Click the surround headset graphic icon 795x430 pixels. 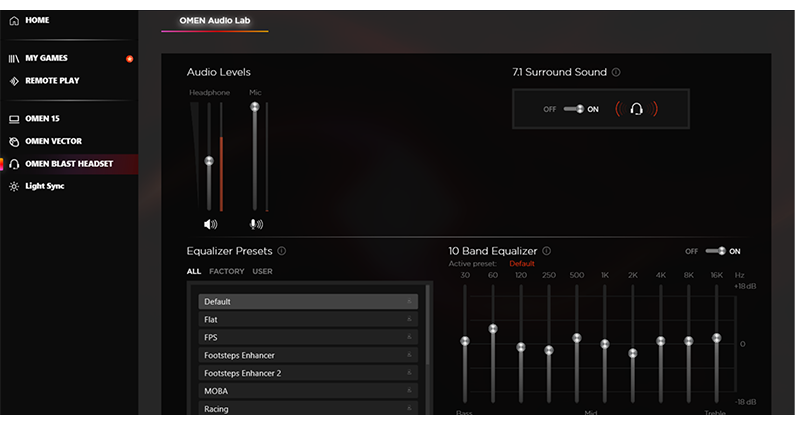pyautogui.click(x=636, y=109)
